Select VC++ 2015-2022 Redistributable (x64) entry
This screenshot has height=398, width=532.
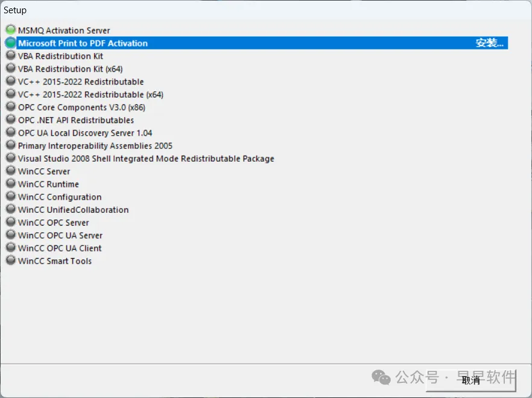[90, 95]
